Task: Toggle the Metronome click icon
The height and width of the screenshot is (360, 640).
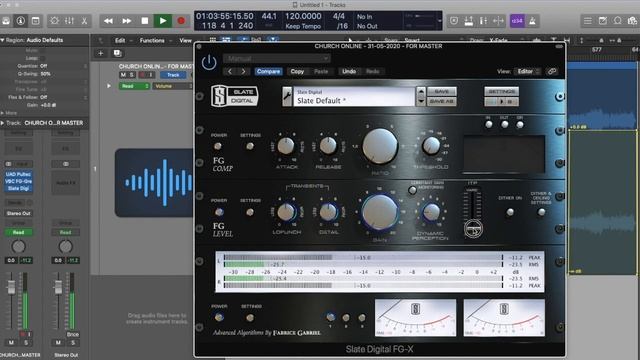Action: (x=532, y=21)
